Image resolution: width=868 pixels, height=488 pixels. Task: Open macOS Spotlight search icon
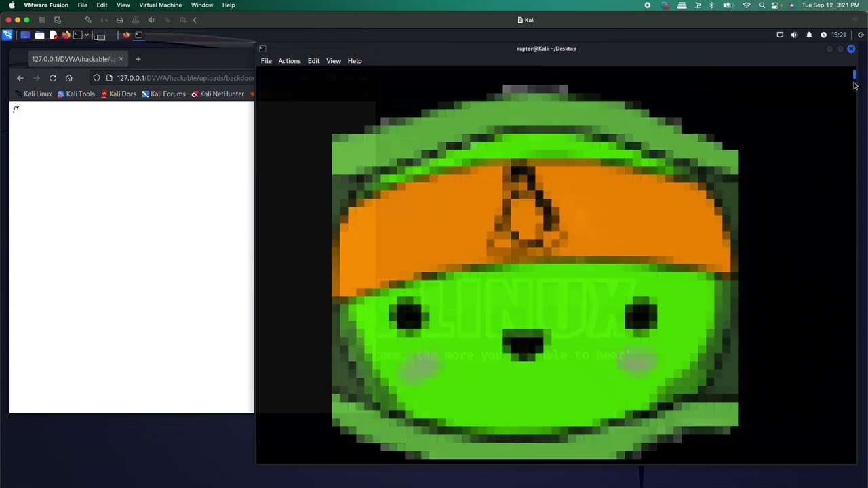click(762, 5)
